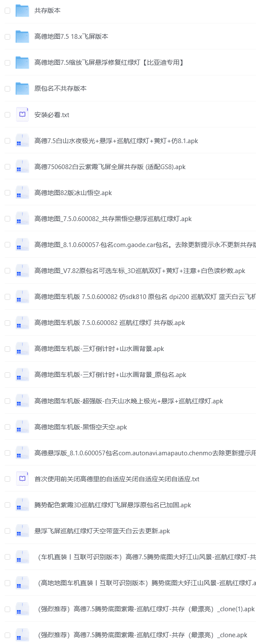Open 高德地图_7.5.0.600082_共存黑悟空悬浮巡航红绿灯.apk
Image resolution: width=256 pixels, height=644 pixels.
click(113, 218)
